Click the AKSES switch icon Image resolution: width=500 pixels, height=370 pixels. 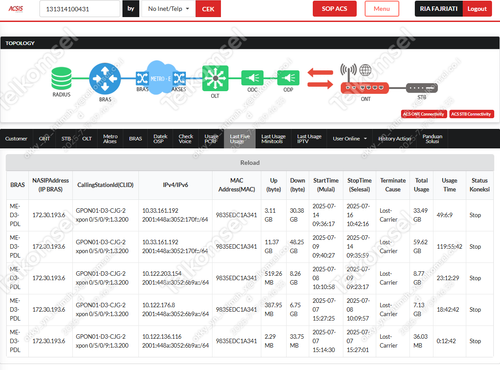(x=179, y=79)
